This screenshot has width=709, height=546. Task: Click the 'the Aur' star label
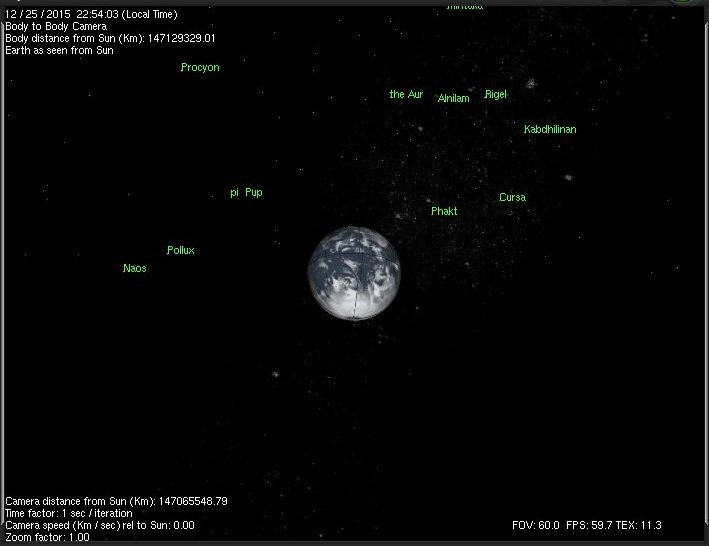[x=406, y=94]
